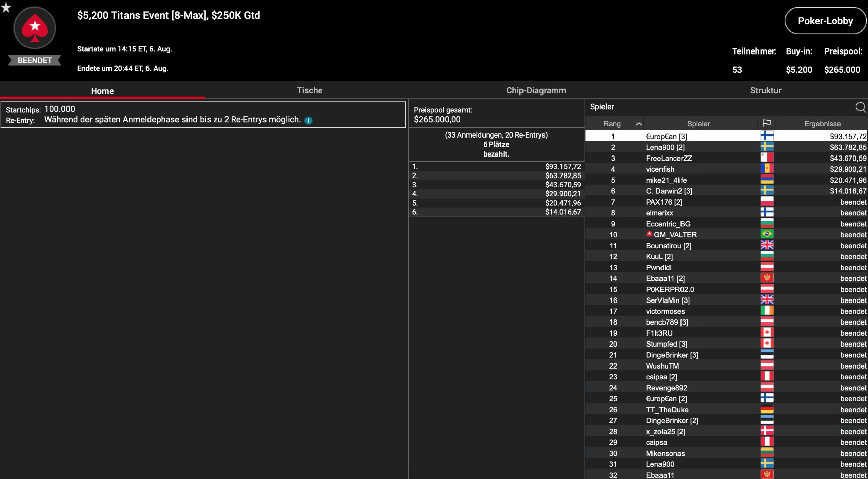Click the Brazil flag for GM_VALTER
The width and height of the screenshot is (868, 479).
(x=767, y=234)
